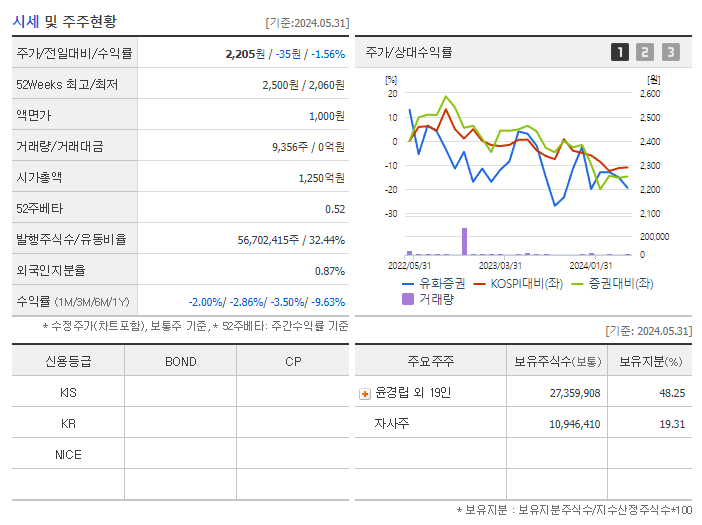Viewport: 702px width, 525px height.
Task: Select the -2.00% one-month return
Action: point(205,302)
